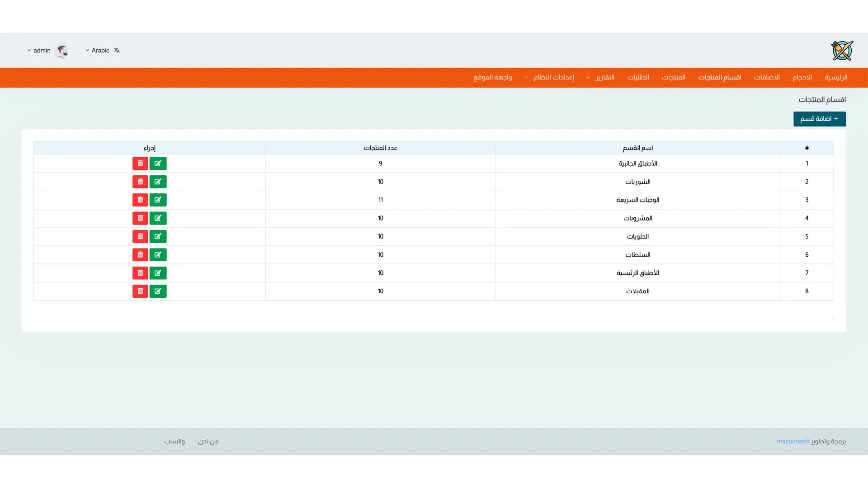
Task: Click trash icon for المشروبات row
Action: tap(140, 218)
